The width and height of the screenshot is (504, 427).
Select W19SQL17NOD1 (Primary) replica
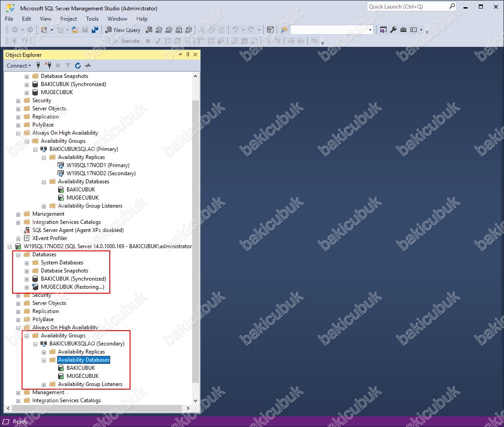coord(98,165)
